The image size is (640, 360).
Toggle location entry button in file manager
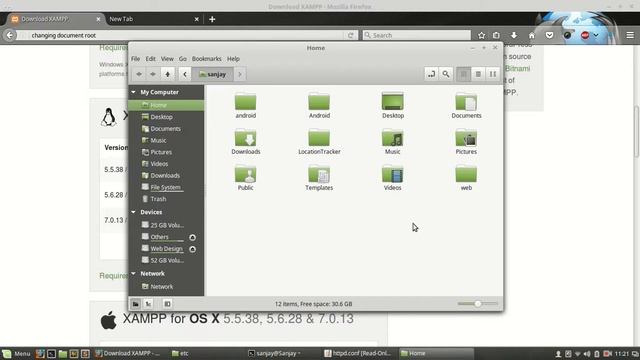coord(431,74)
